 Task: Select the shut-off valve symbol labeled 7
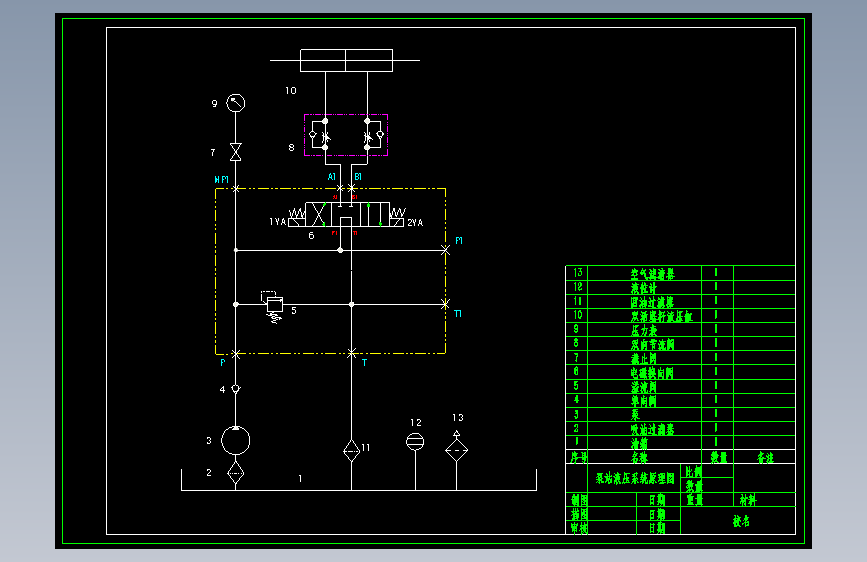236,152
